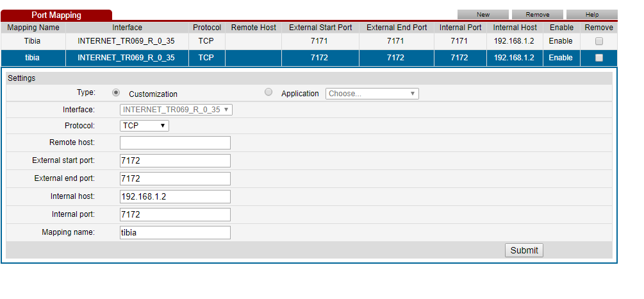The width and height of the screenshot is (644, 299).
Task: Submit the port mapping settings
Action: [x=524, y=250]
